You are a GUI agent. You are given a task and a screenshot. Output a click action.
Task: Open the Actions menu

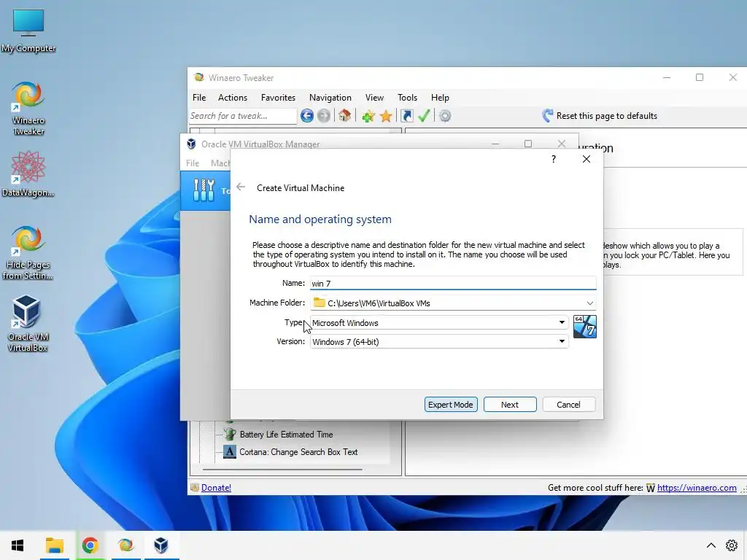tap(233, 98)
